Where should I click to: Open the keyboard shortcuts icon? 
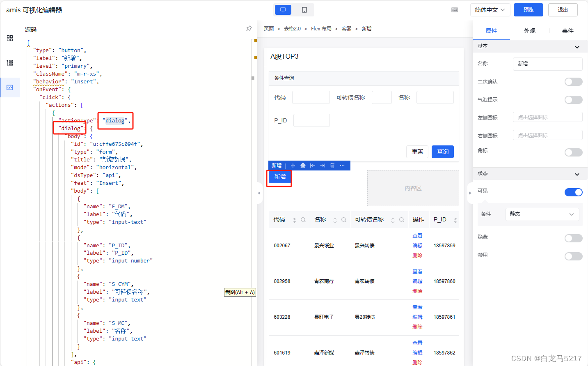(x=455, y=10)
